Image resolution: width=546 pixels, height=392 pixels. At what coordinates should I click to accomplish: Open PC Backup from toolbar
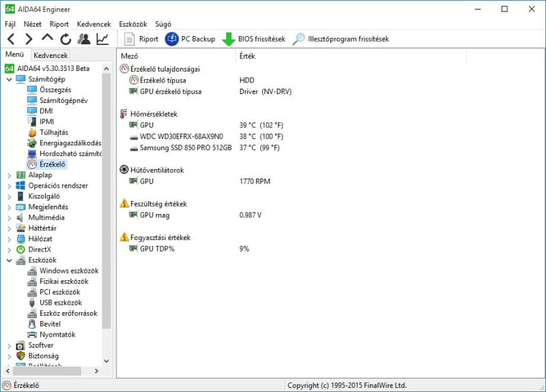(190, 39)
